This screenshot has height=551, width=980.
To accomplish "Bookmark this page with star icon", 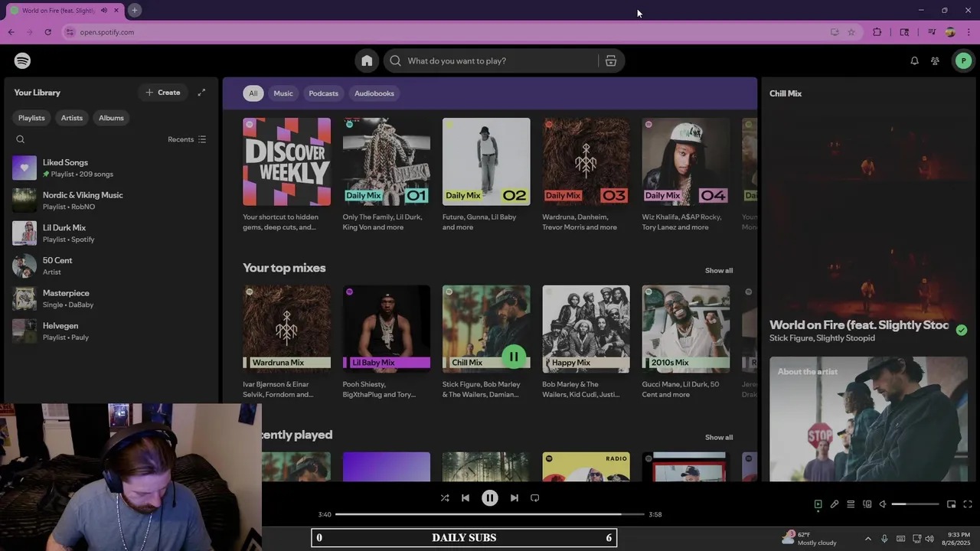I will coord(851,32).
